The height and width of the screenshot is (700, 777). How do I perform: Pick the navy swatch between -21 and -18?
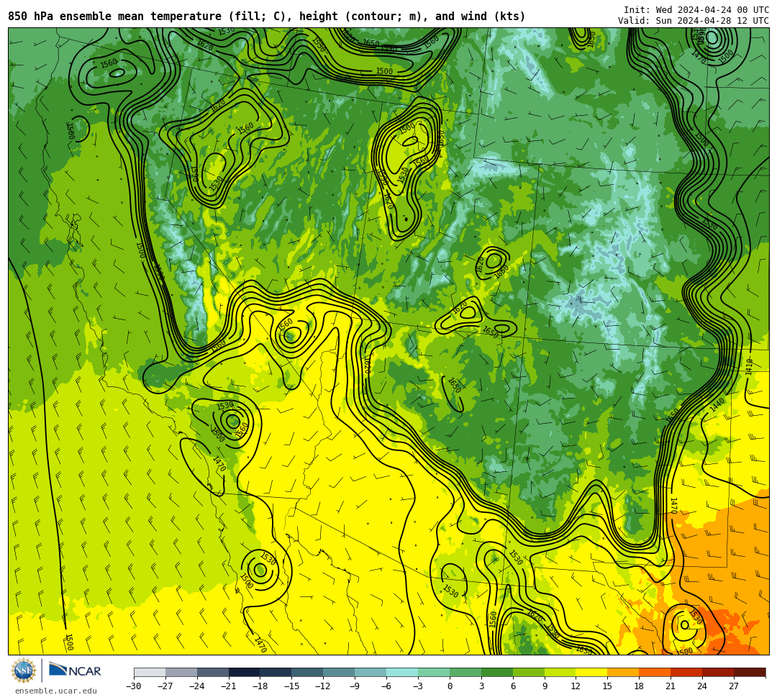tap(245, 672)
